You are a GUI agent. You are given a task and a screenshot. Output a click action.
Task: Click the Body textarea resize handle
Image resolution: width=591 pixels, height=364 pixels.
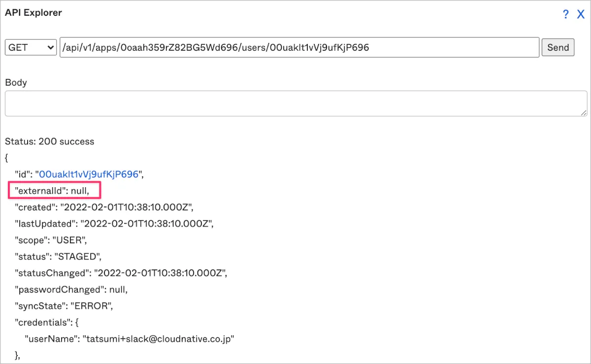[584, 113]
